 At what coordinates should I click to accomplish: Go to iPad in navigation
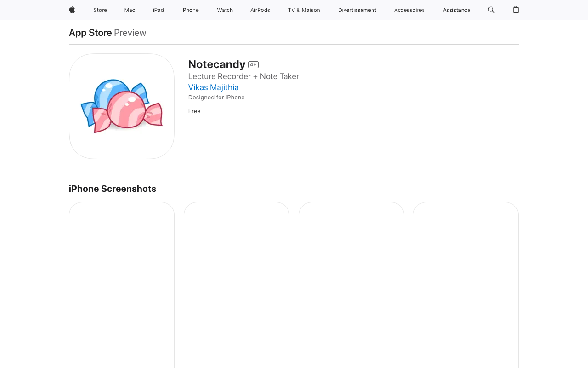coord(158,10)
